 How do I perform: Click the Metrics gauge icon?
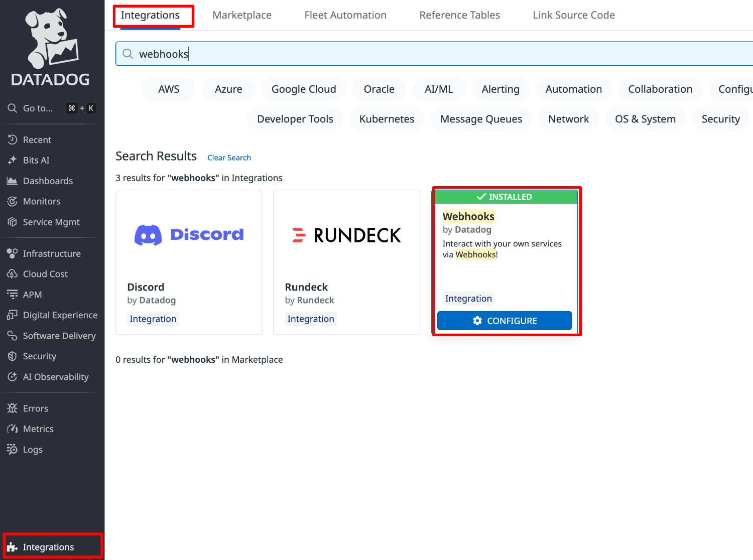point(13,429)
